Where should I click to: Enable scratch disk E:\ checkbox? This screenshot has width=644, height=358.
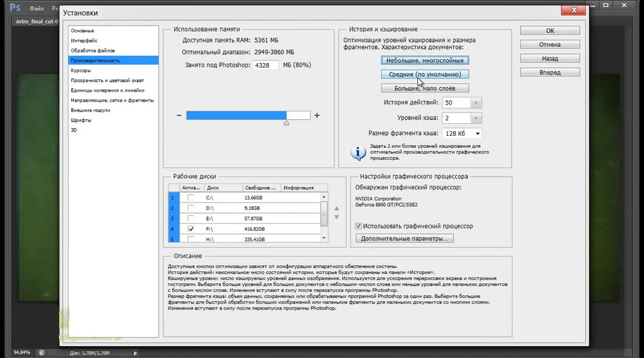click(x=191, y=219)
